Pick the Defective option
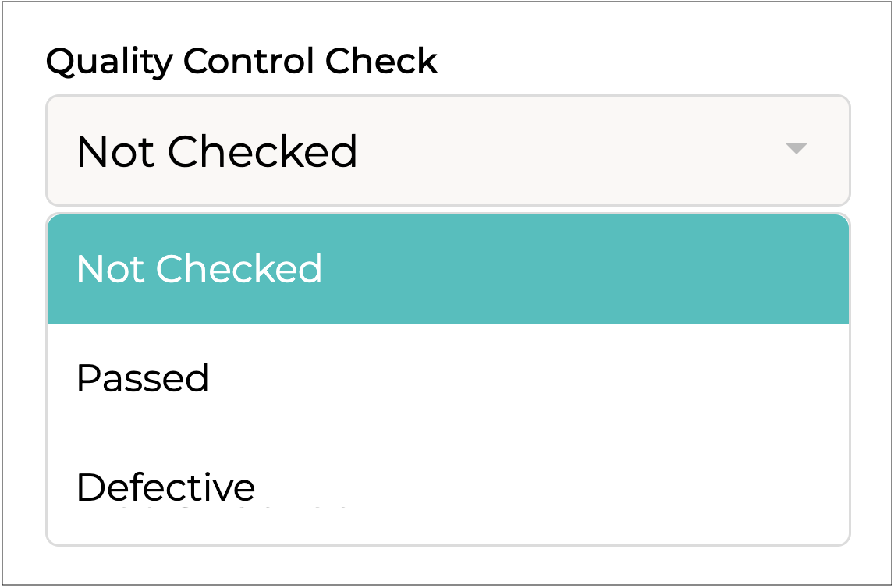894x588 pixels. pos(448,485)
